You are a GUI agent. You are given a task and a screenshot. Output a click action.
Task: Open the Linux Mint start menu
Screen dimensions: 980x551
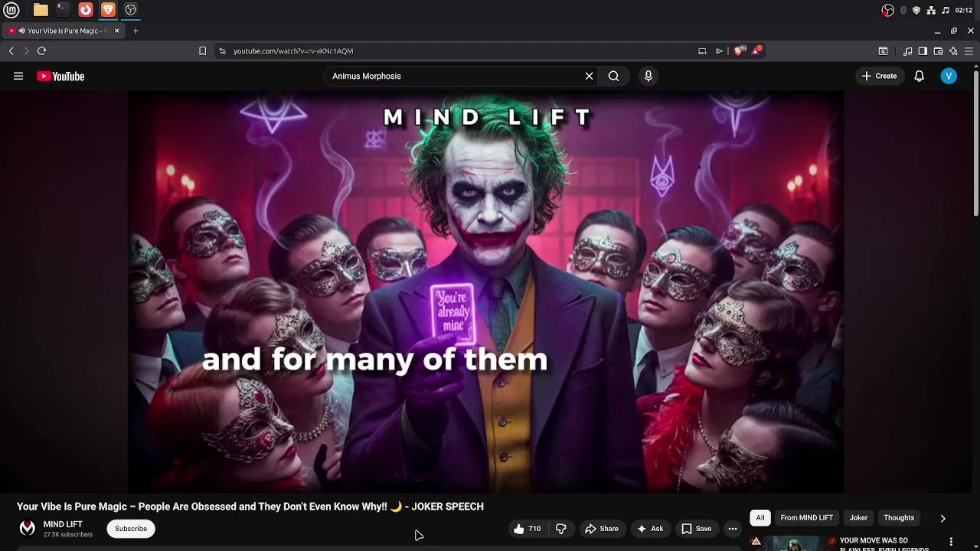pos(11,10)
